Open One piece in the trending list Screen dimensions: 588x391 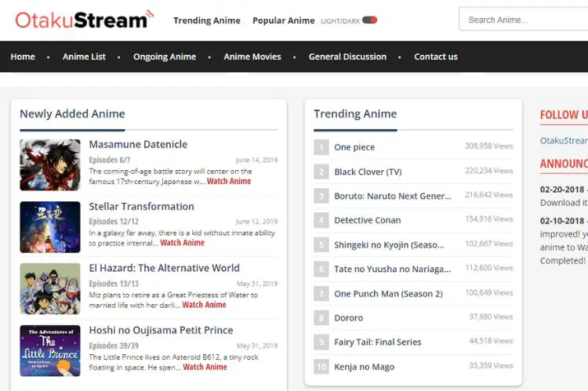(354, 147)
